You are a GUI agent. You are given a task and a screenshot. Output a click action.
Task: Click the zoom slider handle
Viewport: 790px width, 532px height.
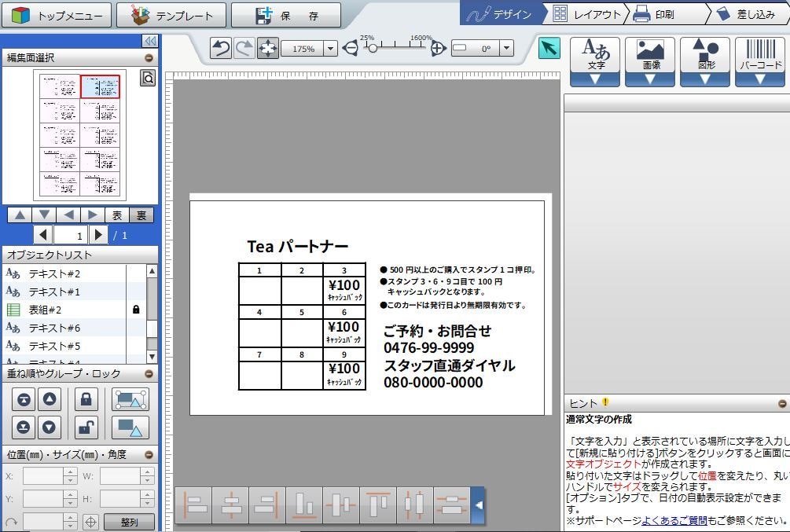[373, 49]
